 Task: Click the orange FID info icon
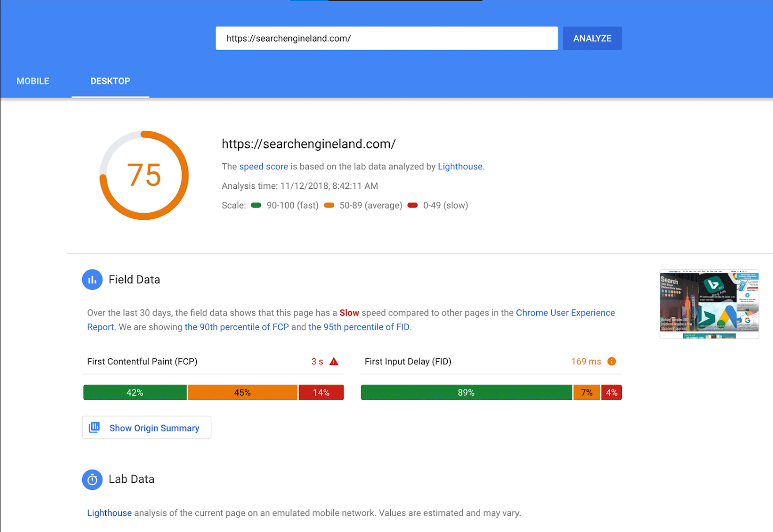point(612,362)
